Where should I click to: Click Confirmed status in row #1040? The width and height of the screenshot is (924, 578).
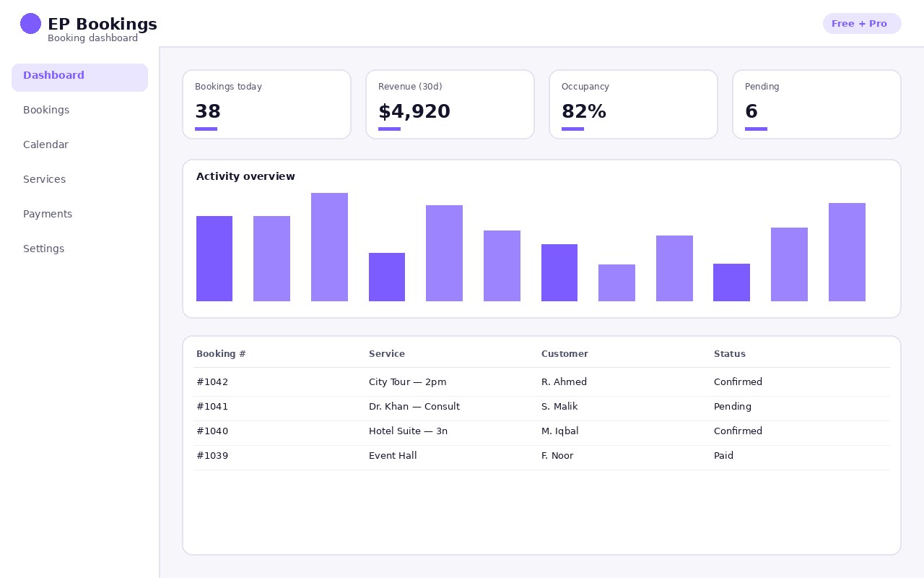pyautogui.click(x=738, y=431)
